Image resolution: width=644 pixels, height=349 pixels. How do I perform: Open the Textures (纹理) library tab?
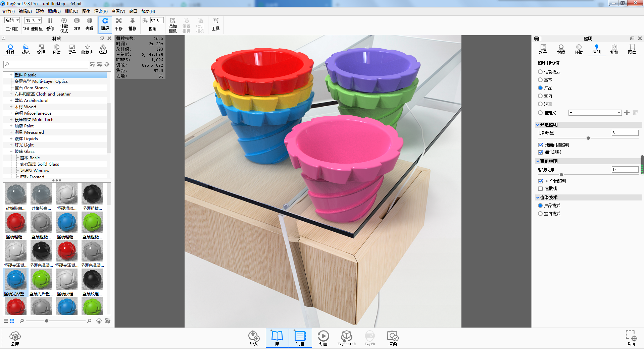point(41,49)
